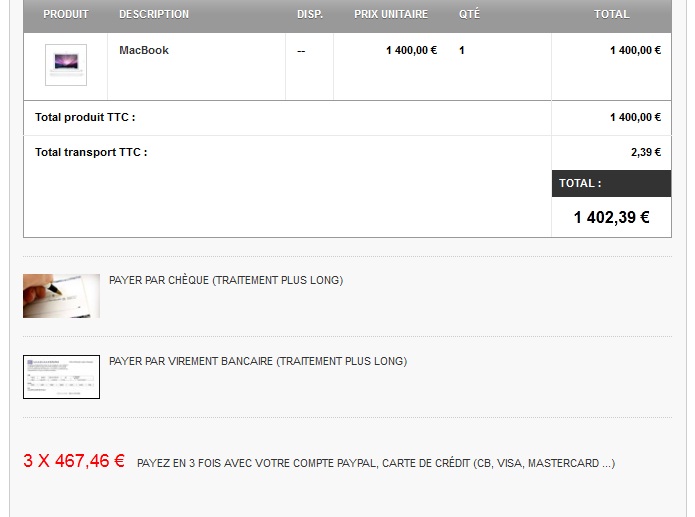Image resolution: width=695 pixels, height=517 pixels.
Task: Click the MacBook unit price 1 400,00 €
Action: pos(412,51)
